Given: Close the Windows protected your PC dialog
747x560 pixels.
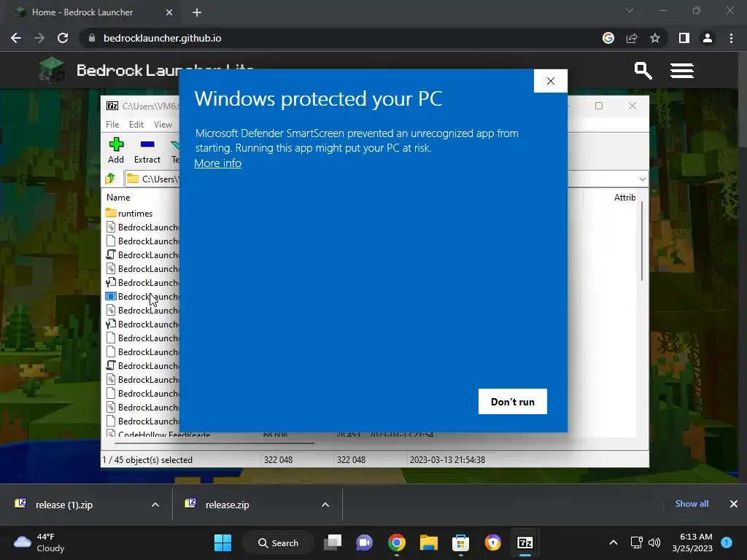Looking at the screenshot, I should point(550,81).
